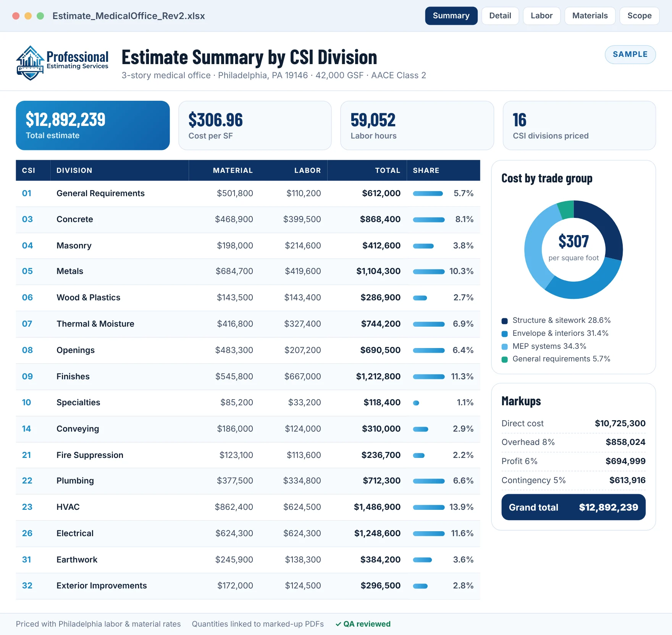The image size is (672, 635).
Task: Click the Specialties share progress bar
Action: pyautogui.click(x=416, y=403)
